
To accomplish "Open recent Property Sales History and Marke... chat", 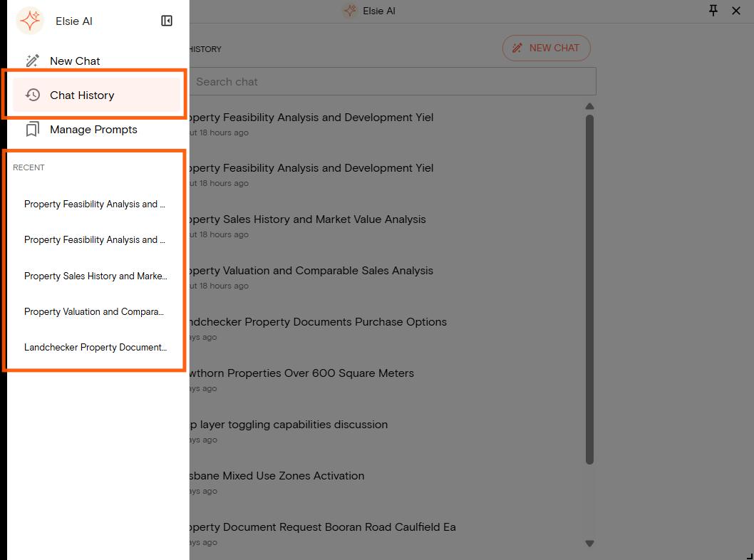I will pyautogui.click(x=95, y=276).
